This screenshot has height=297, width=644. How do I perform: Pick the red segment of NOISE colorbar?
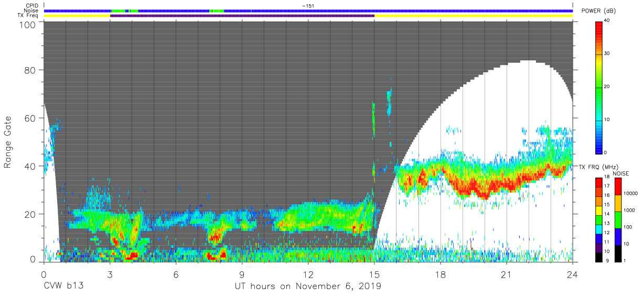tap(619, 186)
